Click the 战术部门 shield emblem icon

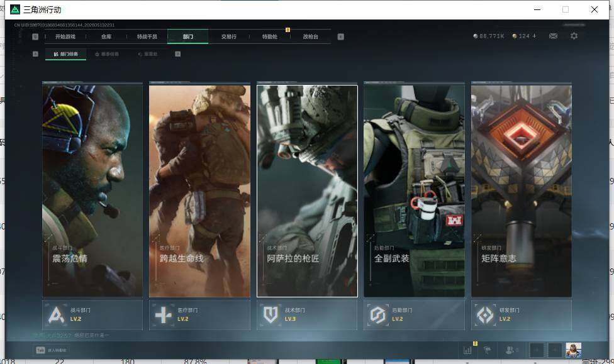click(x=271, y=315)
